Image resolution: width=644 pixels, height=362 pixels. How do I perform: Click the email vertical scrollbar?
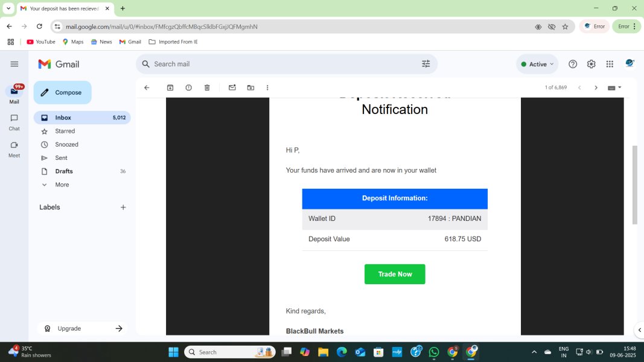634,185
